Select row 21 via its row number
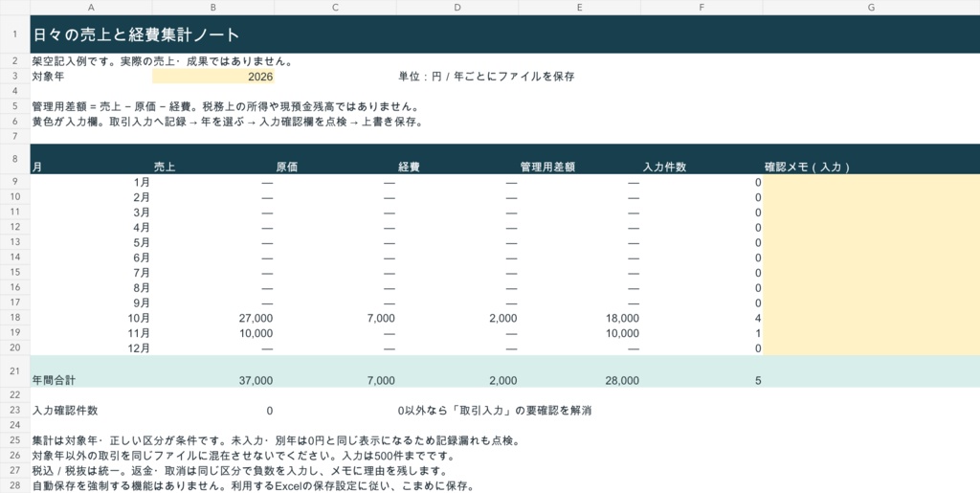980x493 pixels. 15,371
